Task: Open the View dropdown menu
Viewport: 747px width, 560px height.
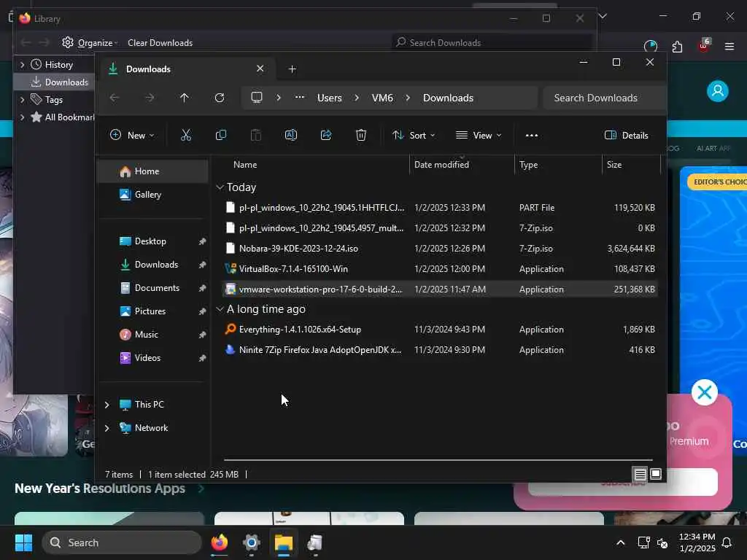Action: (479, 135)
